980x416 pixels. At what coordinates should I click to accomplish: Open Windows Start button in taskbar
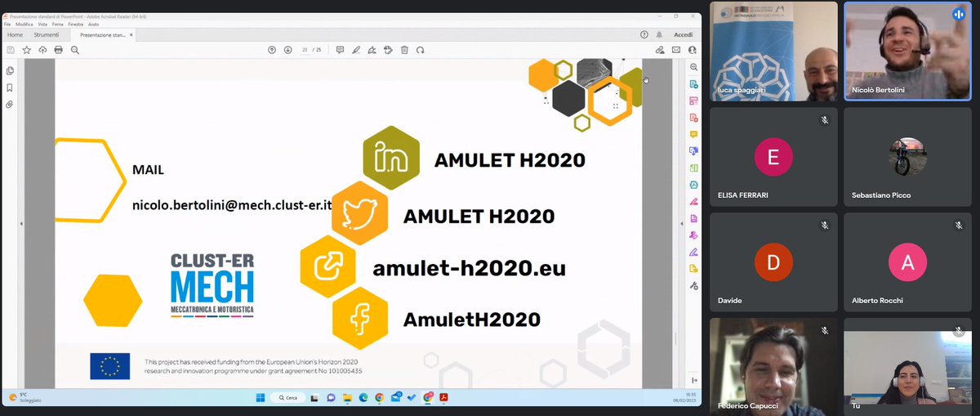pyautogui.click(x=261, y=397)
